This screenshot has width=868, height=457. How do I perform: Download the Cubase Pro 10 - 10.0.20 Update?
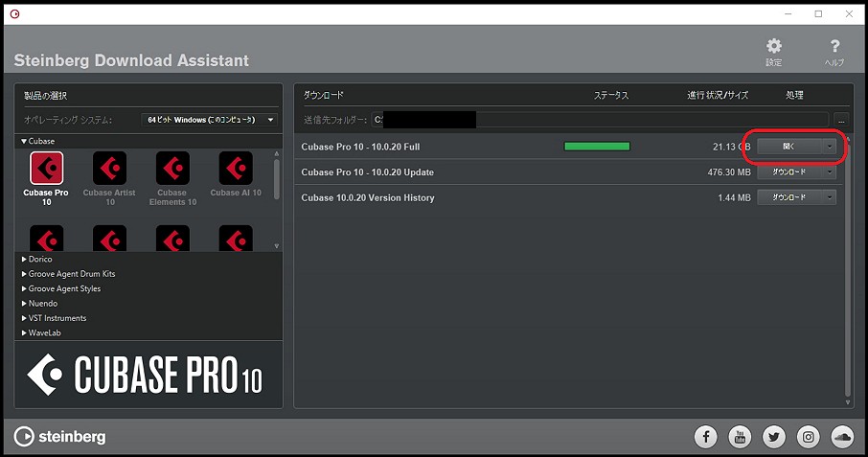point(789,172)
